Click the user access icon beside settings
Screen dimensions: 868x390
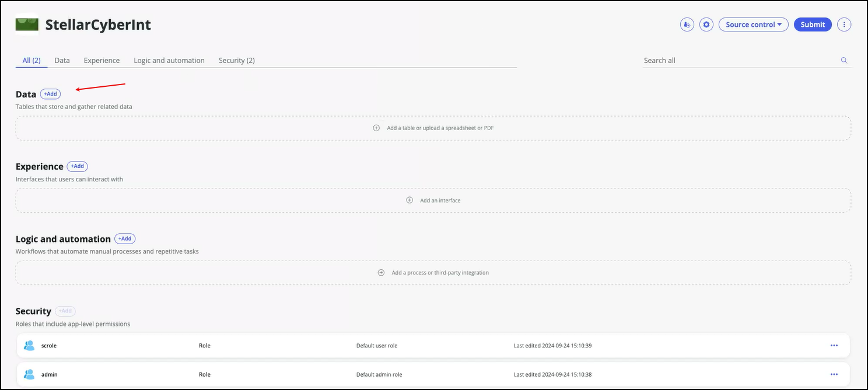coord(687,24)
